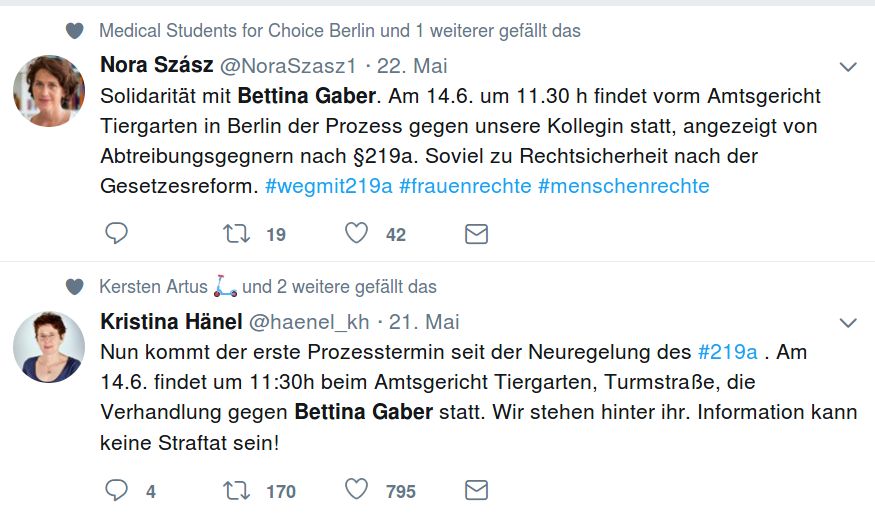Open more options chevron on Kristina Hänel's tweet
875x517 pixels.
click(848, 323)
